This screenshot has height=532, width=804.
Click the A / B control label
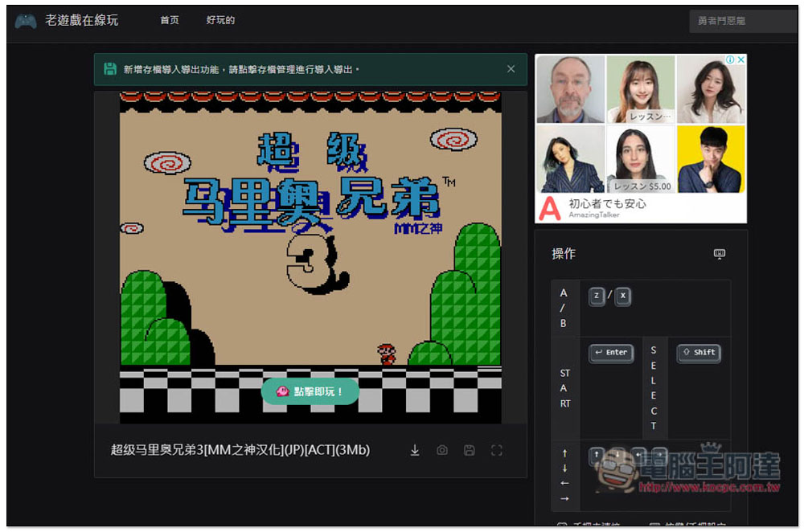(563, 308)
